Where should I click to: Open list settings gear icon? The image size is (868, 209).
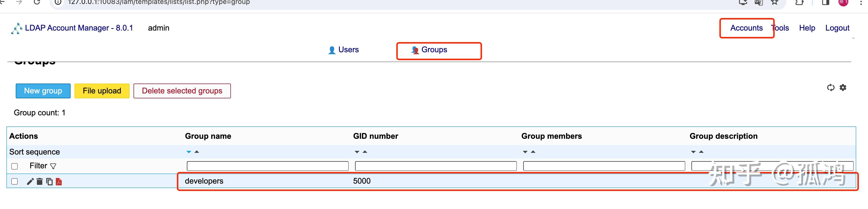click(x=843, y=88)
